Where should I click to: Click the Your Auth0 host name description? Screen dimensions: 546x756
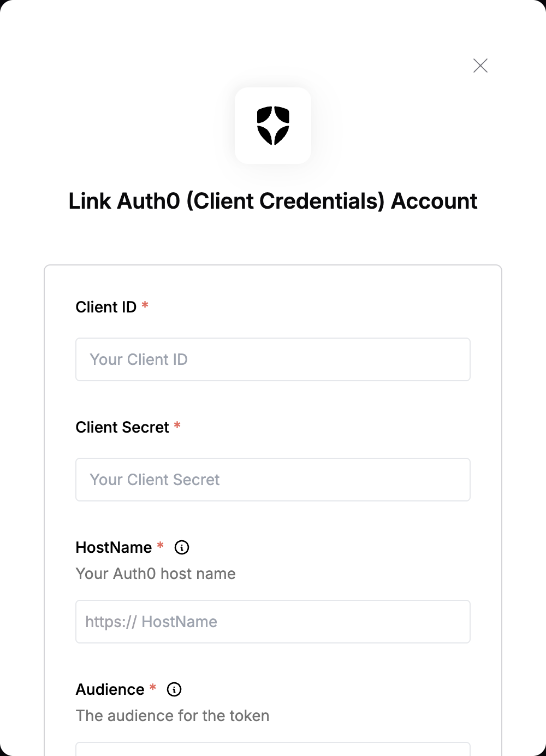[156, 574]
